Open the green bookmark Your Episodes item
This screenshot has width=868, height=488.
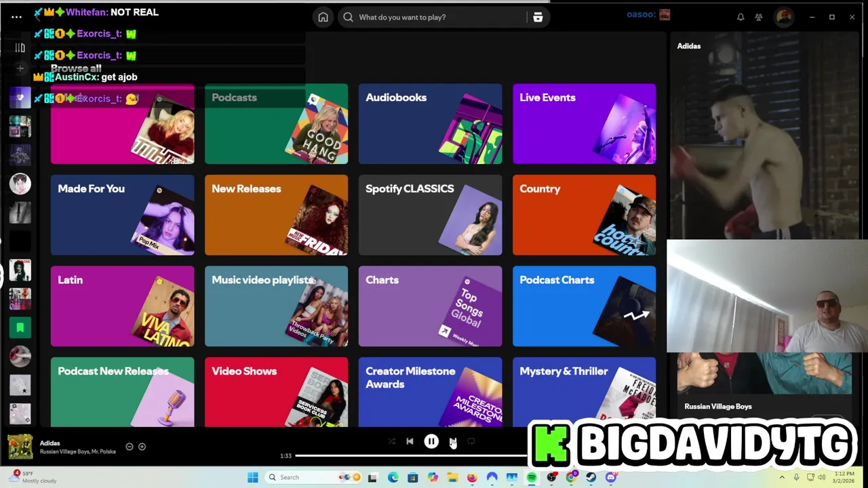click(x=20, y=327)
